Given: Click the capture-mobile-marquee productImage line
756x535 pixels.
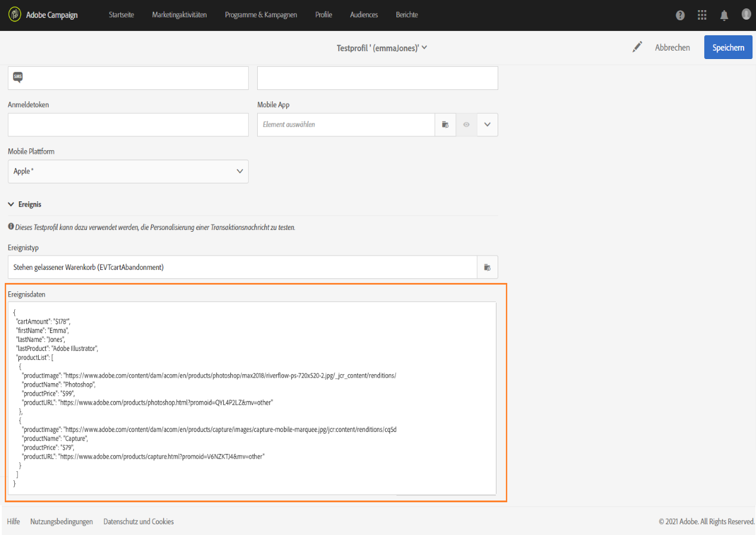Looking at the screenshot, I should [x=209, y=429].
